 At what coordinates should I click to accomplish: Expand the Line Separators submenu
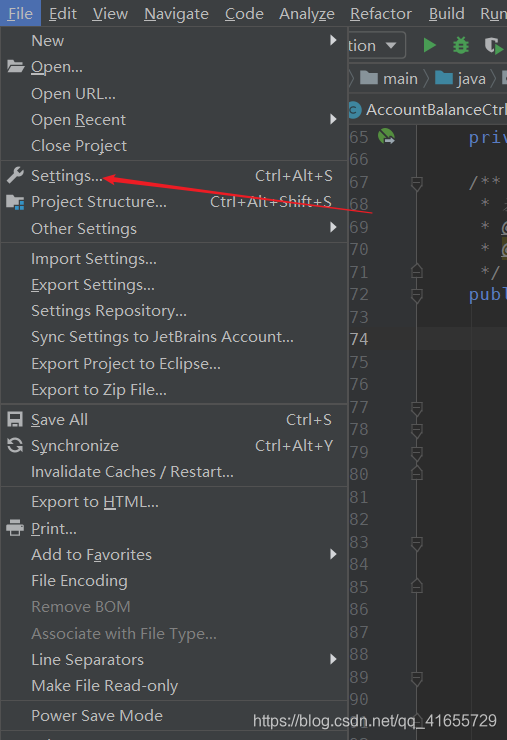(x=333, y=659)
